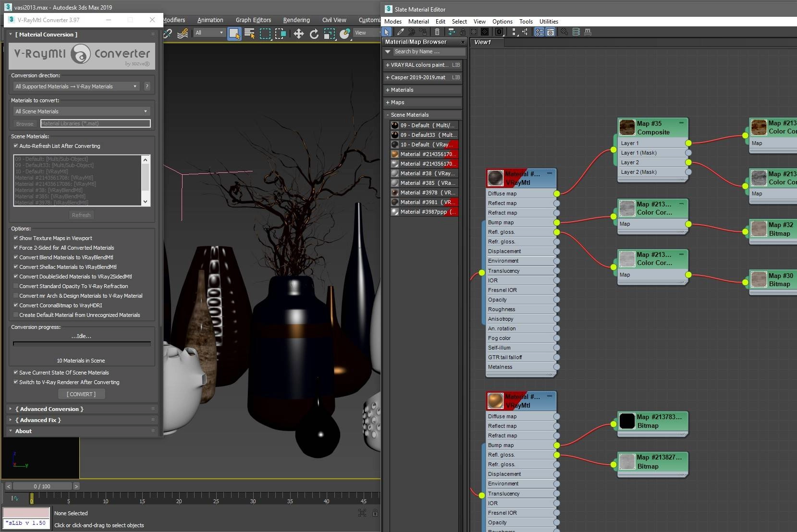The height and width of the screenshot is (532, 797).
Task: Activate the Select Object tool in 3ds Max
Action: [x=234, y=33]
